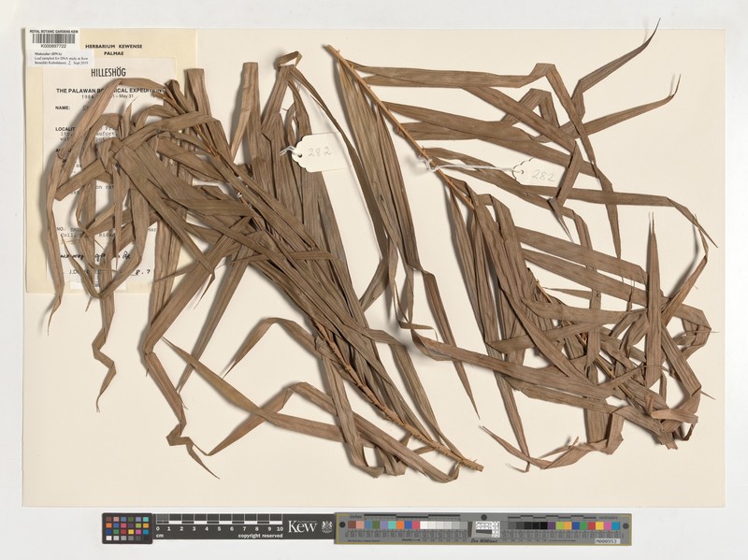Select the right paper tag numbered 282
This screenshot has height=560, width=748.
(x=538, y=174)
